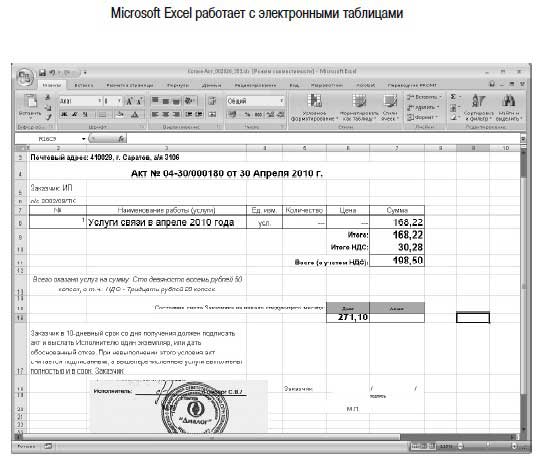This screenshot has height=460, width=540.
Task: Expand the Общий number format dropdown
Action: [282, 101]
